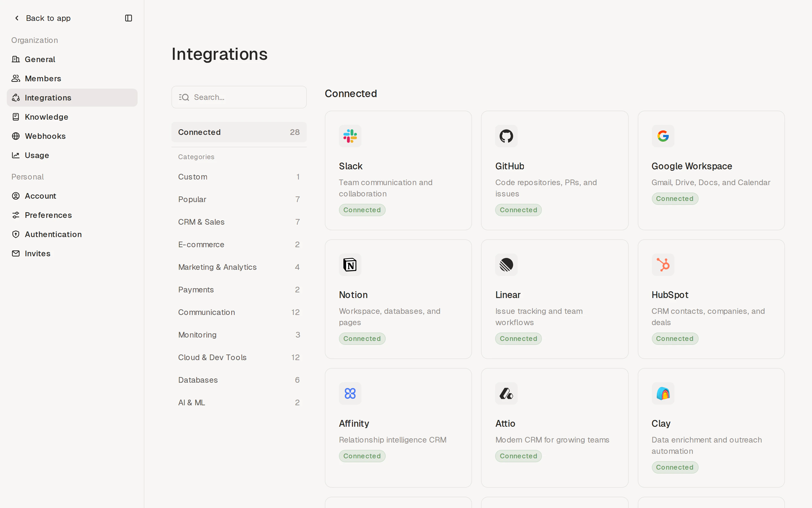
Task: Click the Back to app chevron arrow
Action: click(17, 18)
